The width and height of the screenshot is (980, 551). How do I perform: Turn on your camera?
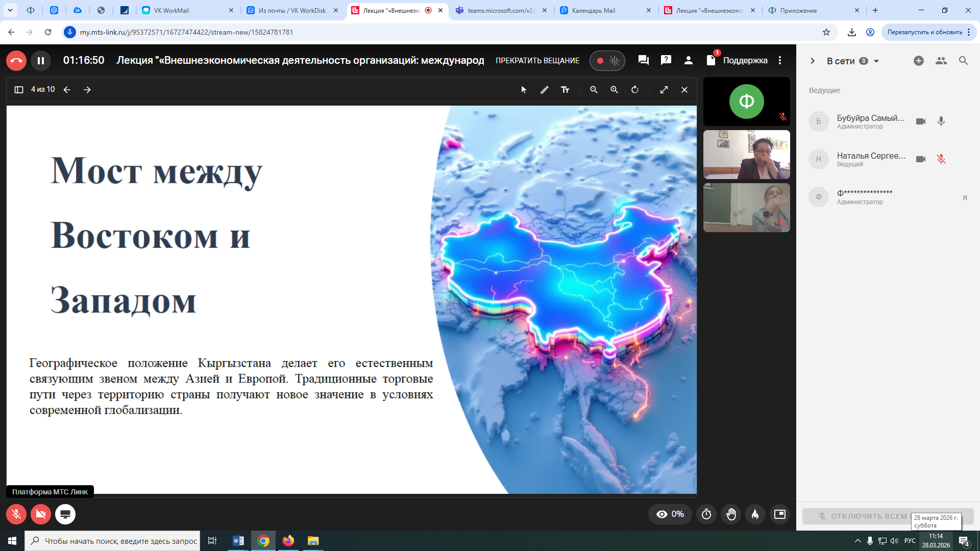pyautogui.click(x=41, y=514)
